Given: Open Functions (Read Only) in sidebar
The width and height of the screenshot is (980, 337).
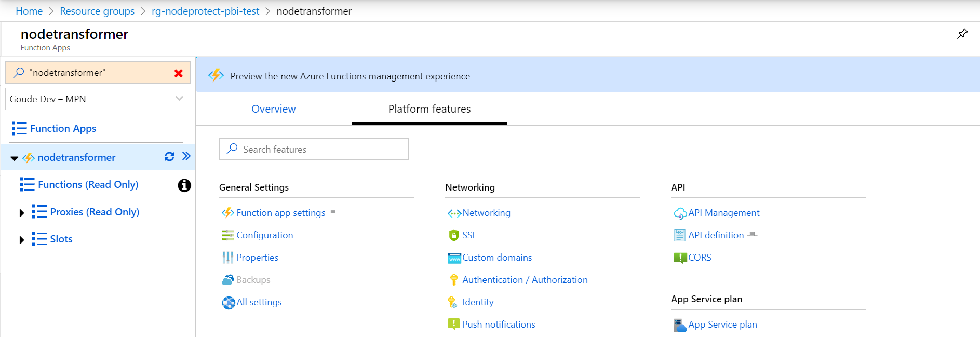Looking at the screenshot, I should coord(88,184).
